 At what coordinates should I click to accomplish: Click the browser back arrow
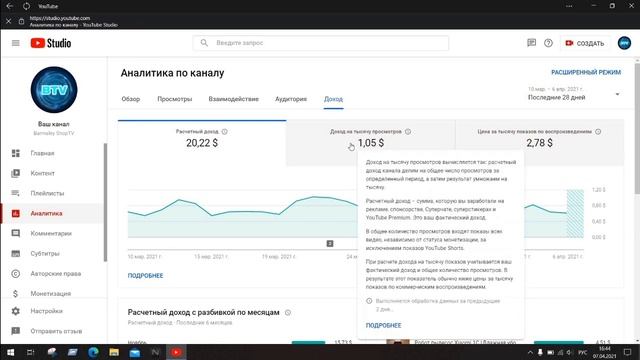9,6
